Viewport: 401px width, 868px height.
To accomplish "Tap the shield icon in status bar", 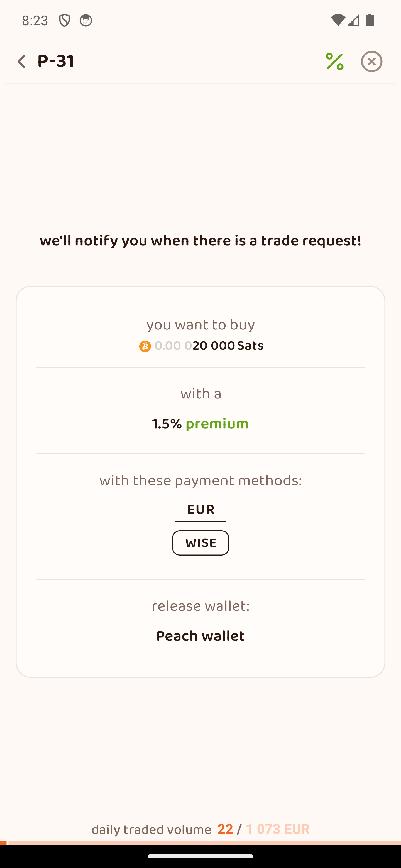I will (x=64, y=21).
